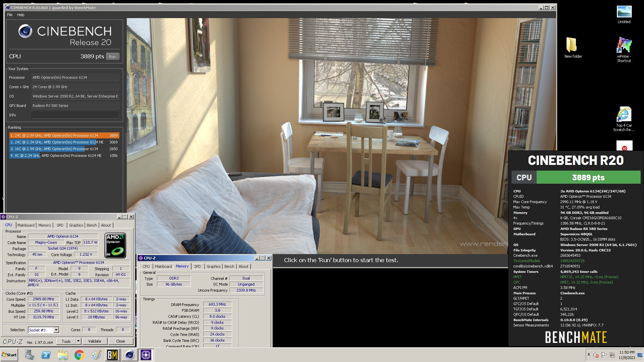Open Mainboard tab in left CPU-Z window
The height and width of the screenshot is (362, 644).
(26, 225)
